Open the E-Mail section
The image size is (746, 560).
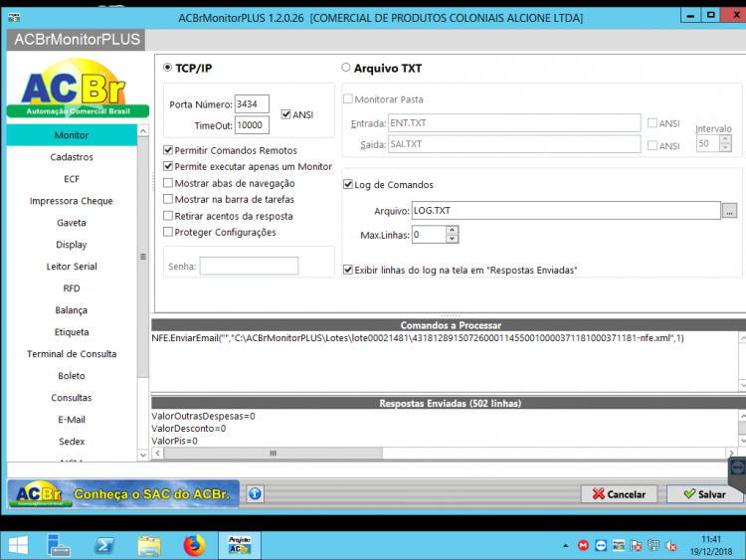point(72,420)
